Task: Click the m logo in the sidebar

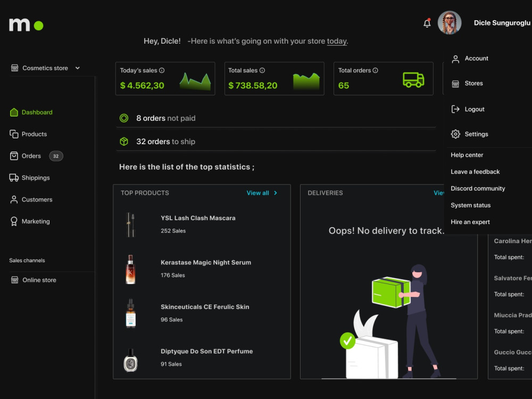Action: [26, 25]
